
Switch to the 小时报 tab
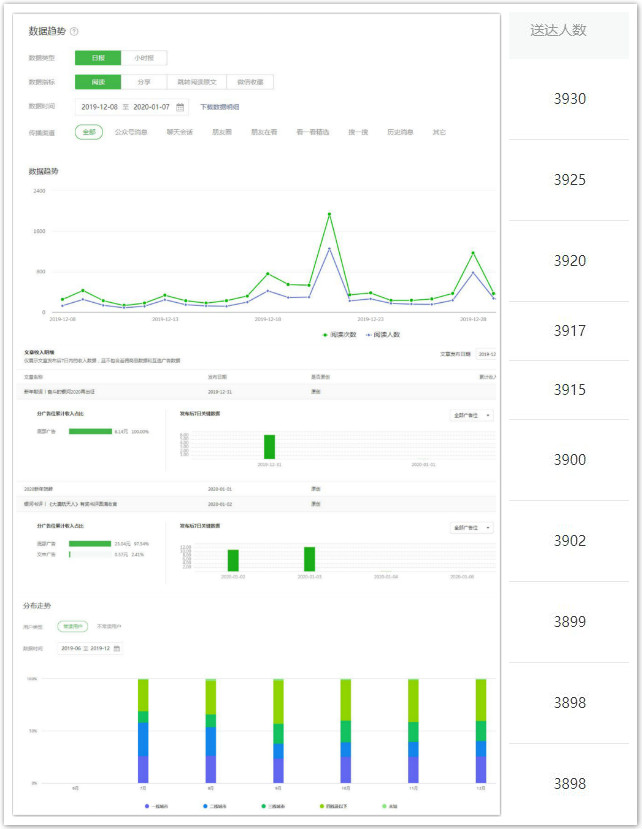point(144,58)
